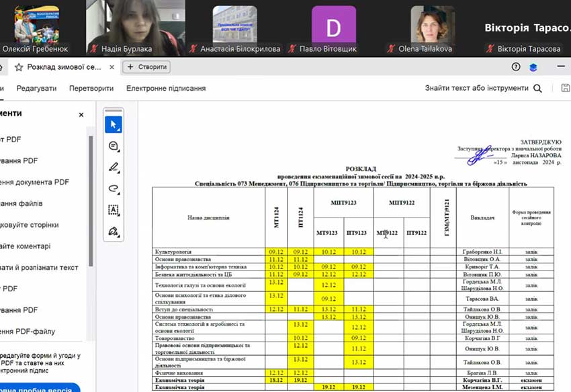Close the tools side panel
Viewport: 571px width, 392px height.
81,115
